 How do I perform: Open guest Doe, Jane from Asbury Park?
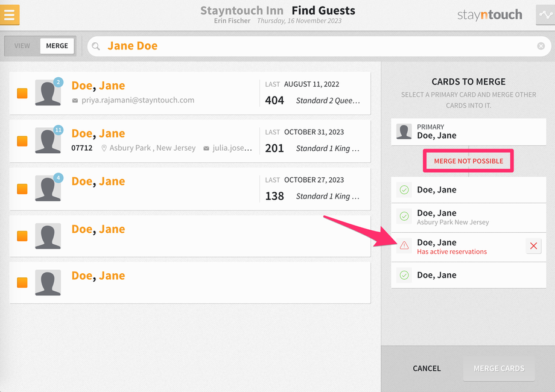(98, 133)
